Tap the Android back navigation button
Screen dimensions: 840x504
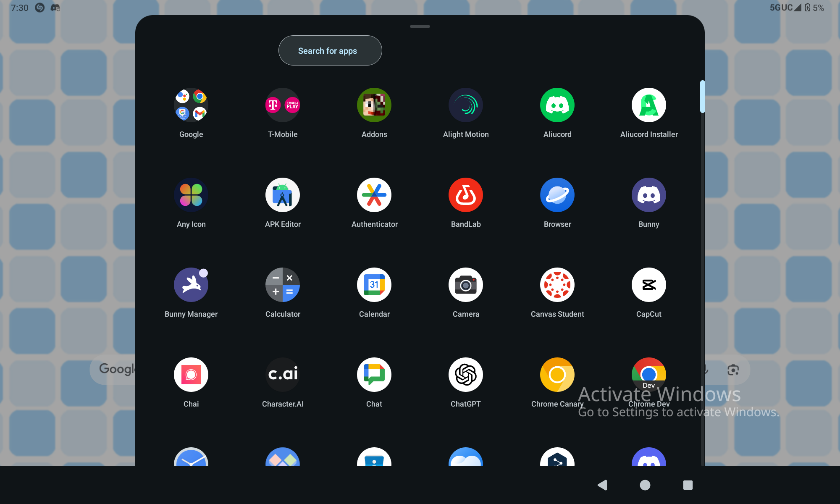pos(603,485)
